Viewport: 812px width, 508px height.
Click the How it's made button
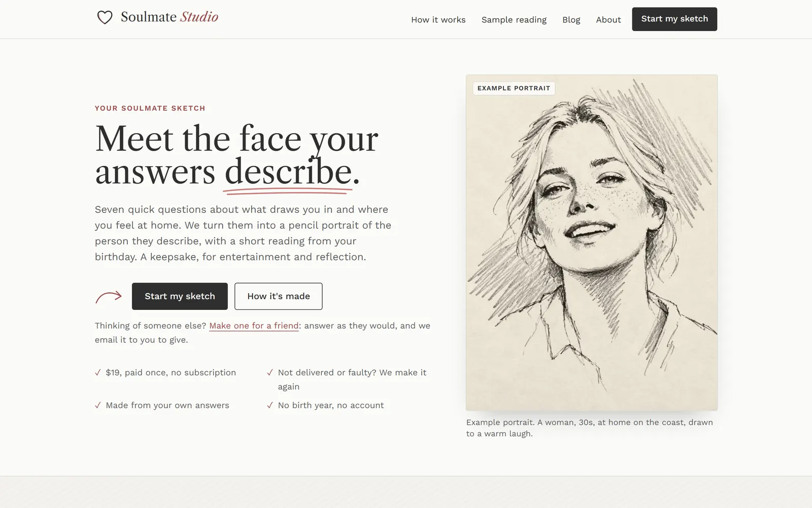(278, 296)
